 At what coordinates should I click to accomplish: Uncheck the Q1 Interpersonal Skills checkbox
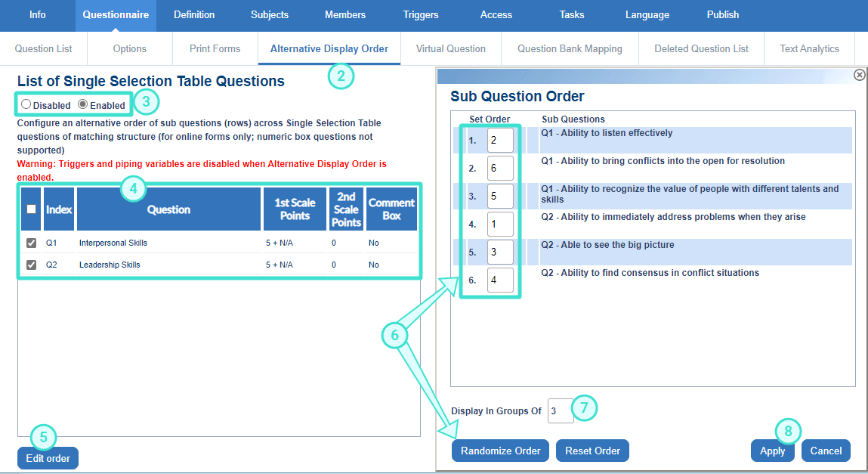tap(32, 243)
